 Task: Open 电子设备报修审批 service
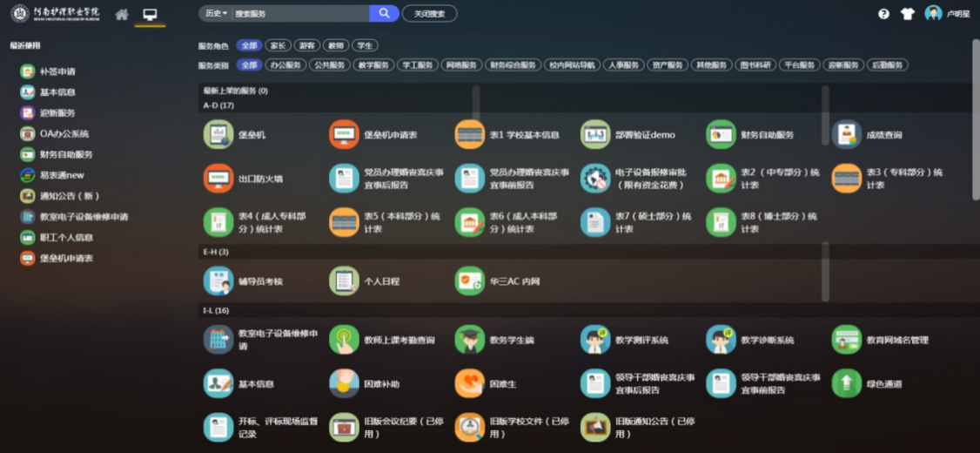(632, 179)
